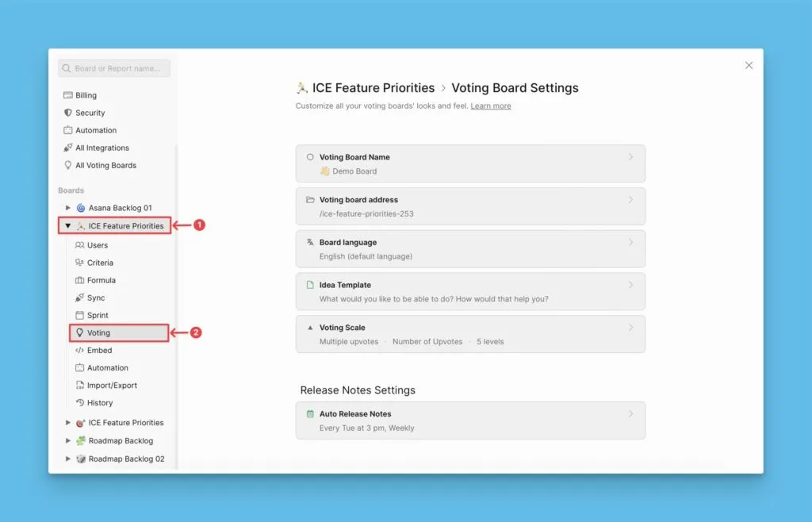Click the Formula icon in sidebar
Screen dimensions: 812x522
coord(79,280)
